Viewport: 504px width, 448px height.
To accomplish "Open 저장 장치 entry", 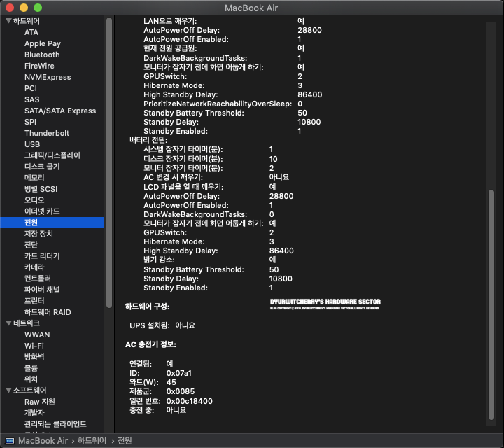I will pos(38,234).
